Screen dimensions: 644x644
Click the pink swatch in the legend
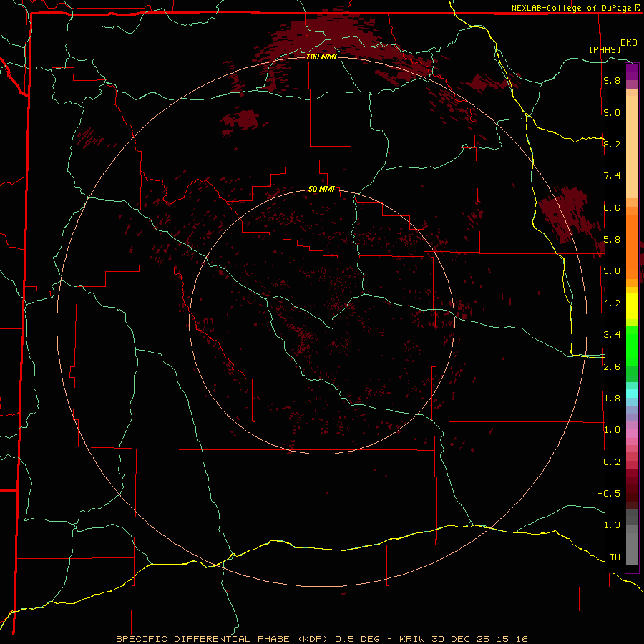632,434
